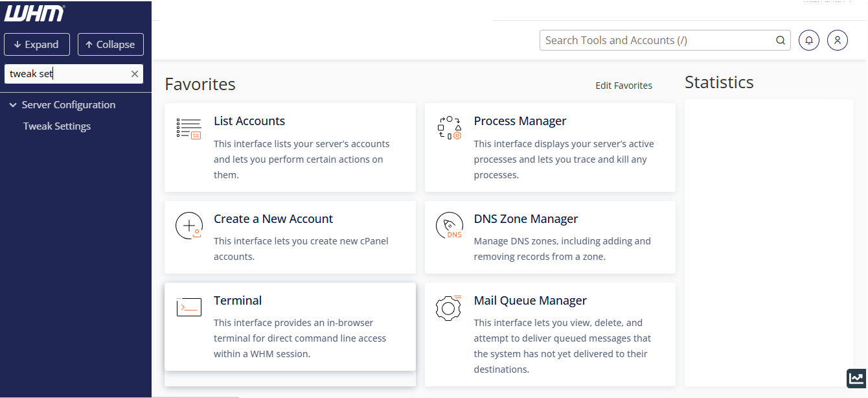Open the statistics chart icon at bottom right
Screen dimensions: 868x398
pos(856,379)
